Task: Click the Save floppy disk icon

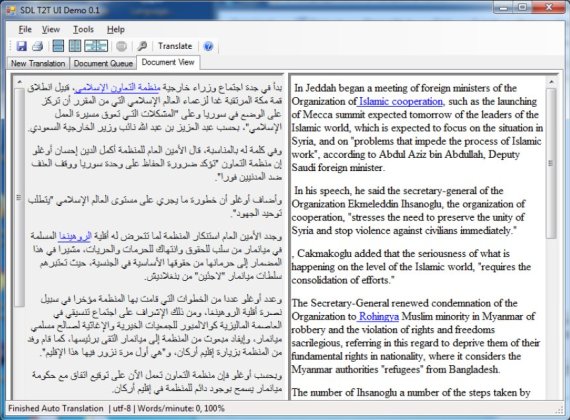Action: pos(22,46)
